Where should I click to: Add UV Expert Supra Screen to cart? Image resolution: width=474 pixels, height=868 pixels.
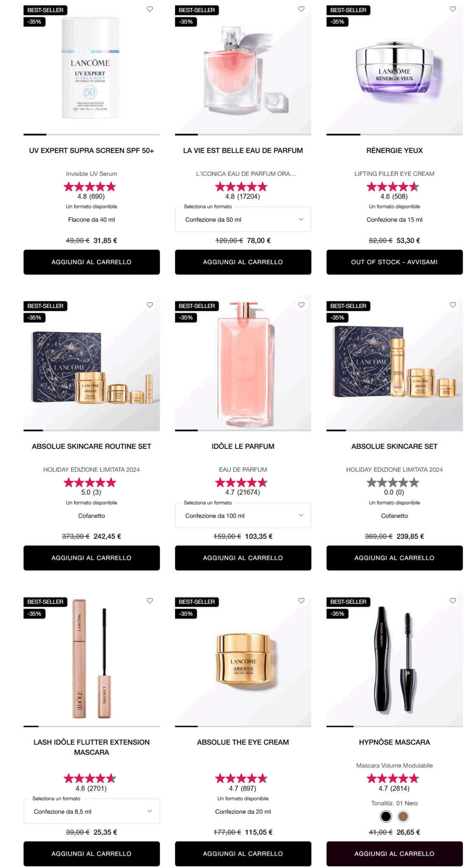click(91, 262)
